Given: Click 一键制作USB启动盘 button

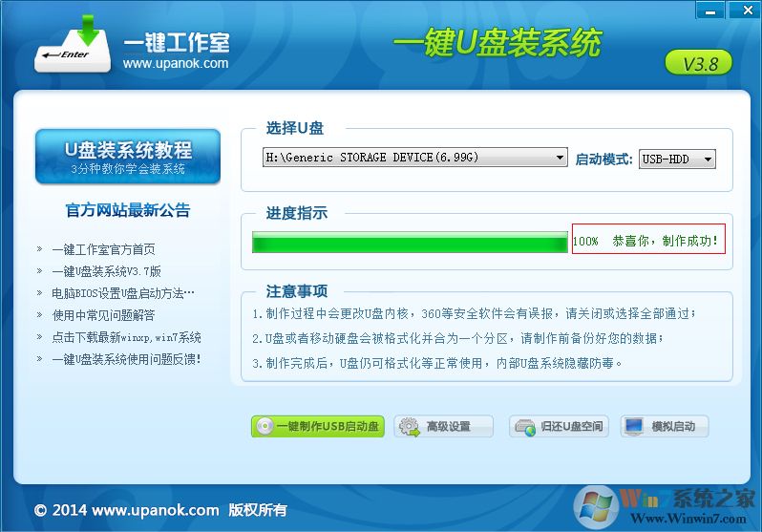Looking at the screenshot, I should pos(318,427).
